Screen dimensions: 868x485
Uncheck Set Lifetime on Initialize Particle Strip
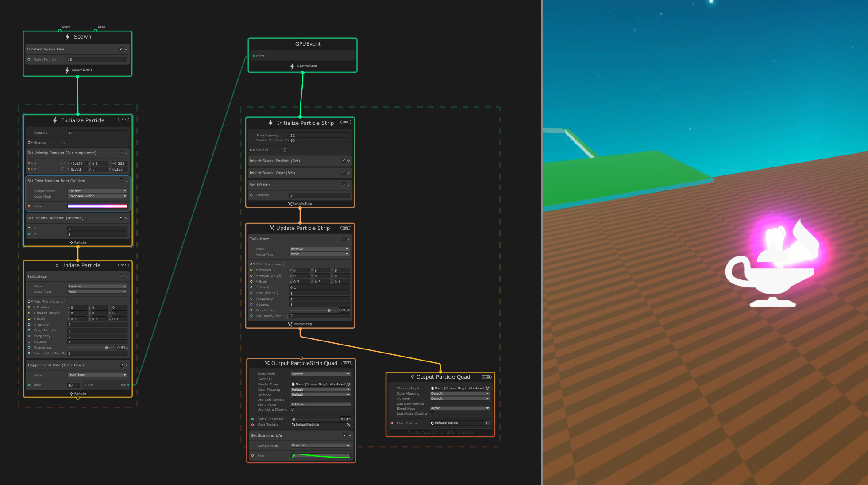pyautogui.click(x=344, y=185)
